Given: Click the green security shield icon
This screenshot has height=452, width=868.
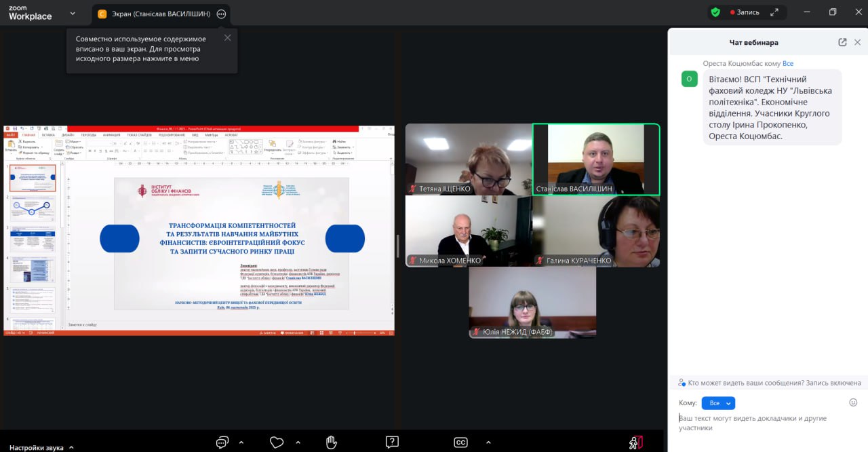Looking at the screenshot, I should pyautogui.click(x=715, y=12).
